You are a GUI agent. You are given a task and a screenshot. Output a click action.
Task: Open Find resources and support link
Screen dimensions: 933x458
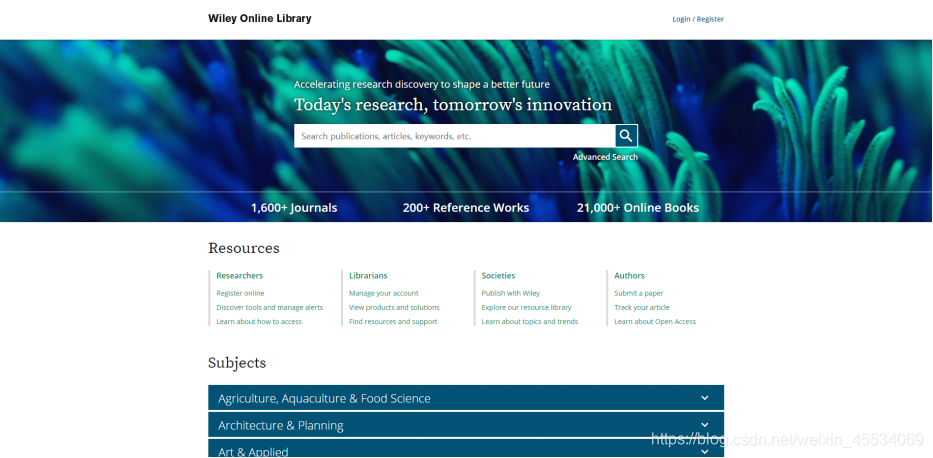pos(393,322)
